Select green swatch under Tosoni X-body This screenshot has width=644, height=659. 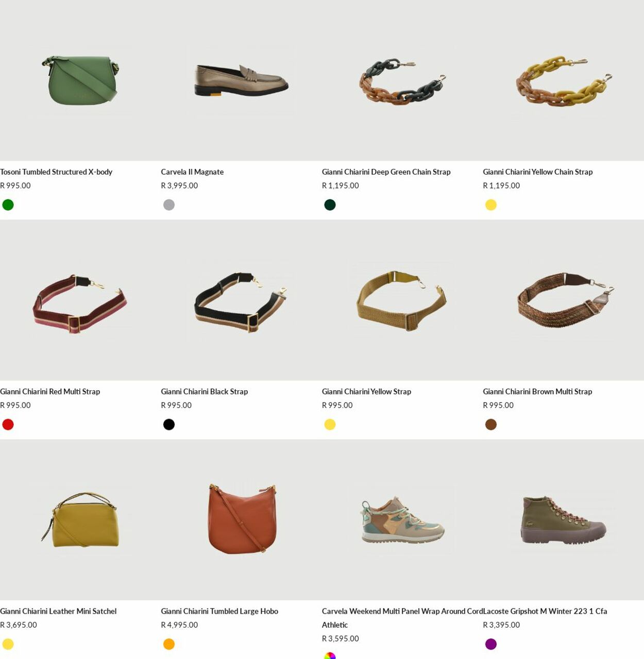(8, 205)
